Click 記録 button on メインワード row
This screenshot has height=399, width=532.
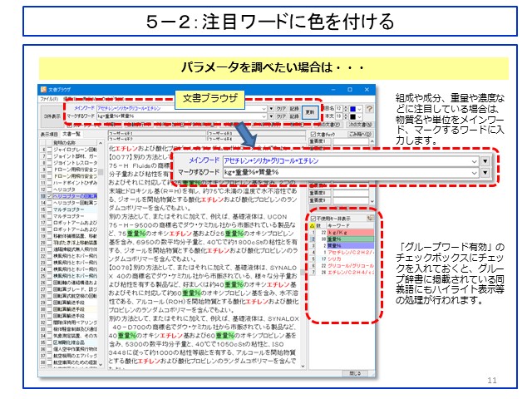point(293,109)
